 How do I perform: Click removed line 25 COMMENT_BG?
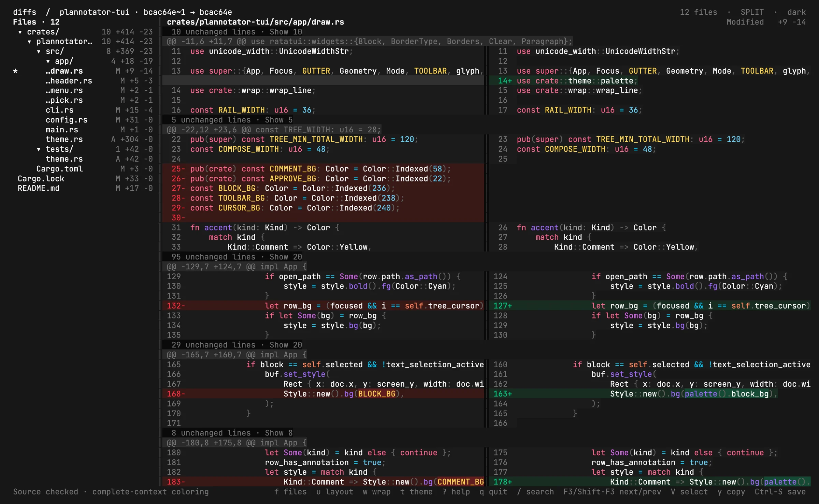(x=323, y=169)
